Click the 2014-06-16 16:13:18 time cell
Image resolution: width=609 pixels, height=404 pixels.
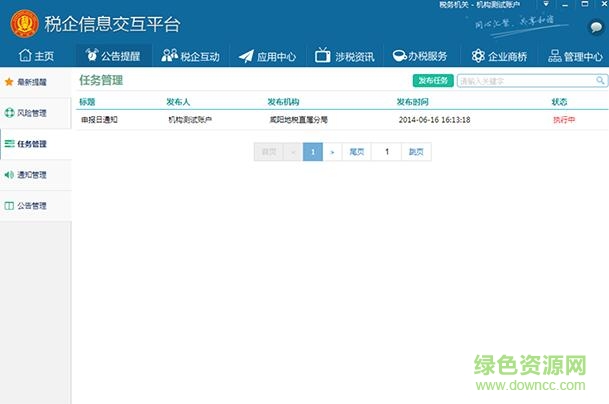click(434, 120)
